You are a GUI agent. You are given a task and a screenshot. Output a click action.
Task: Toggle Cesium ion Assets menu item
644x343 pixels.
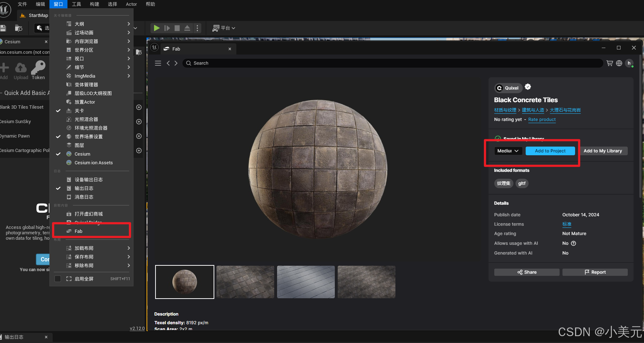pyautogui.click(x=92, y=162)
